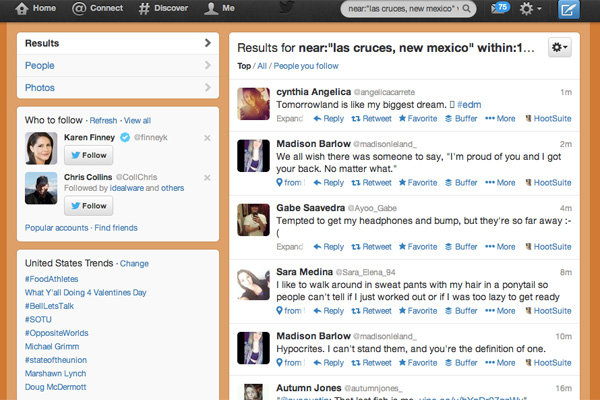Select People in the sidebar
This screenshot has width=600, height=400.
click(118, 65)
